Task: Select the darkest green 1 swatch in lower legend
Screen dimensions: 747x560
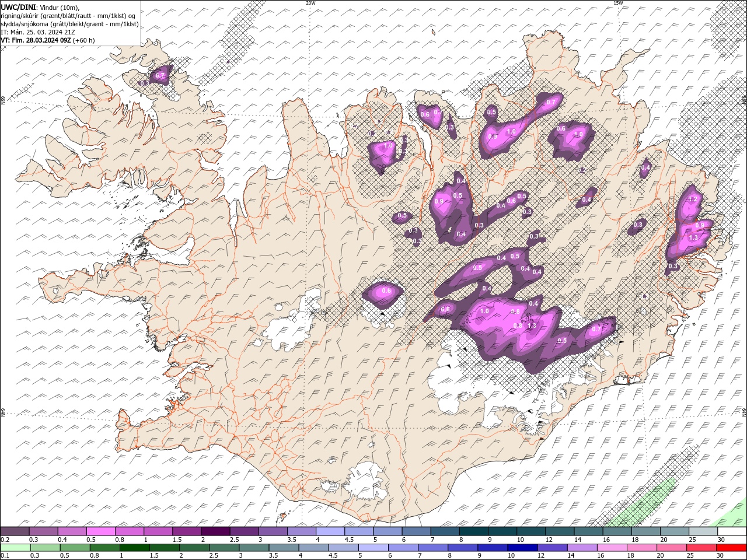Action: (x=134, y=547)
